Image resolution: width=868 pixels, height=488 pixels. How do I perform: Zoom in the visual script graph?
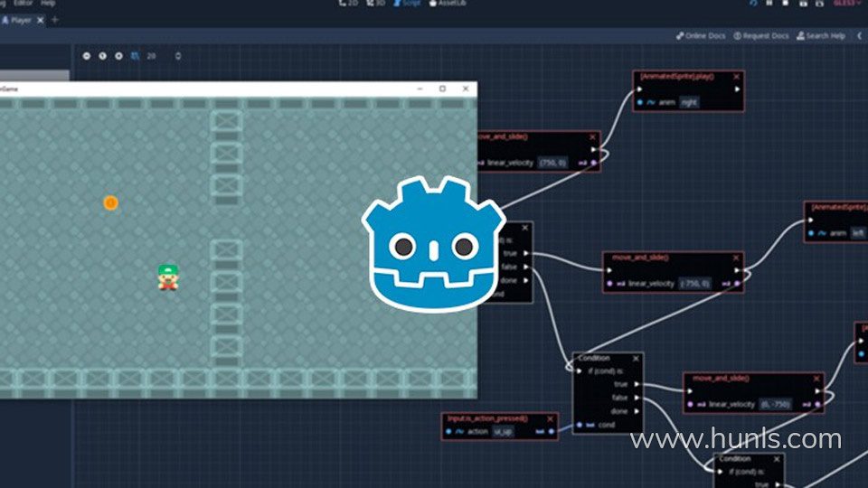(x=118, y=56)
